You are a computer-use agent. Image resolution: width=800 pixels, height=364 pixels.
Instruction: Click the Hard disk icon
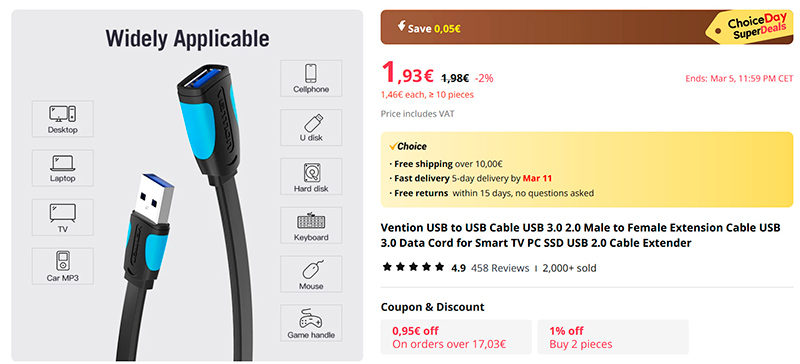[x=311, y=173]
